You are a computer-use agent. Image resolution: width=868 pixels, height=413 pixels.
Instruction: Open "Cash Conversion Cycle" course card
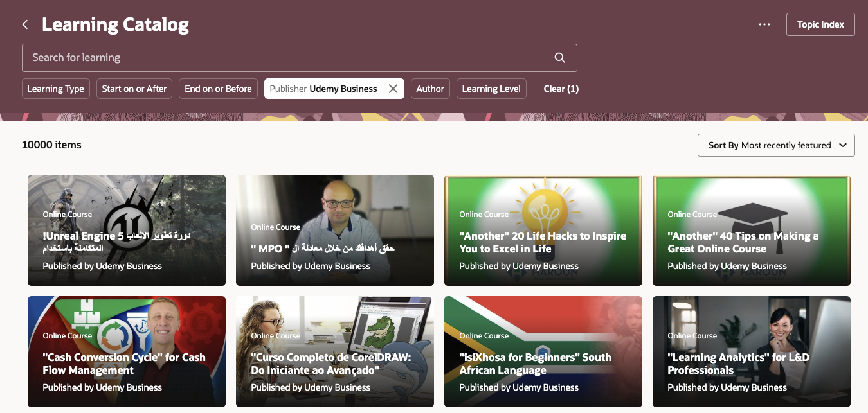(x=127, y=351)
